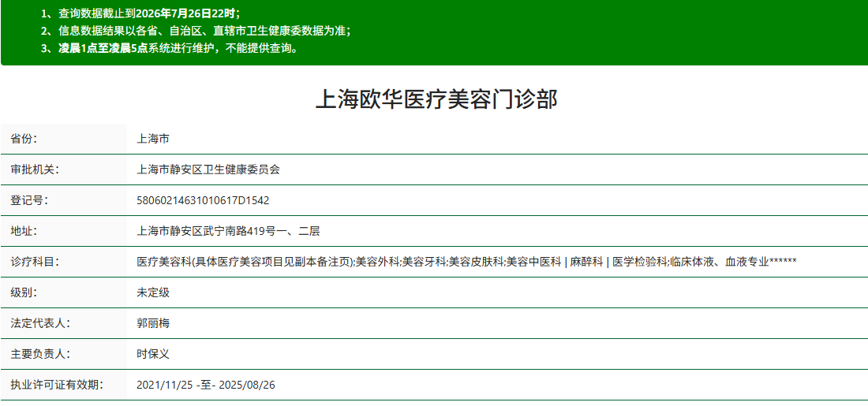Select the 登记号 label

point(29,200)
